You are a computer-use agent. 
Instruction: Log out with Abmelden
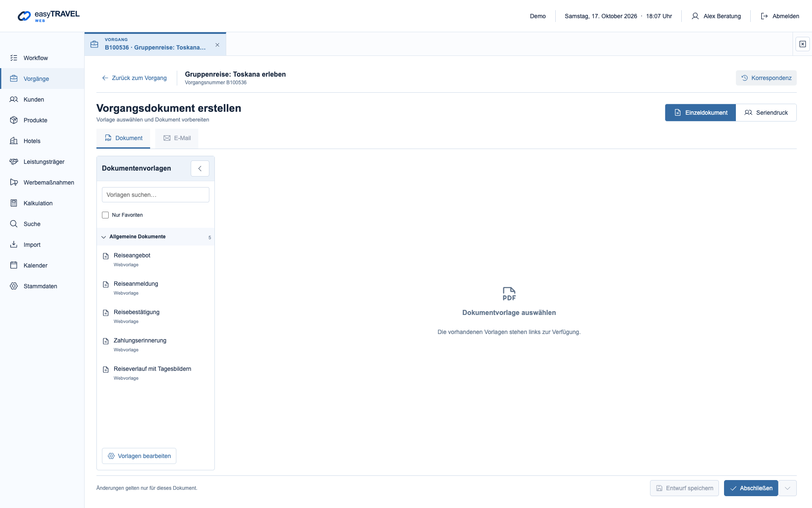click(780, 16)
